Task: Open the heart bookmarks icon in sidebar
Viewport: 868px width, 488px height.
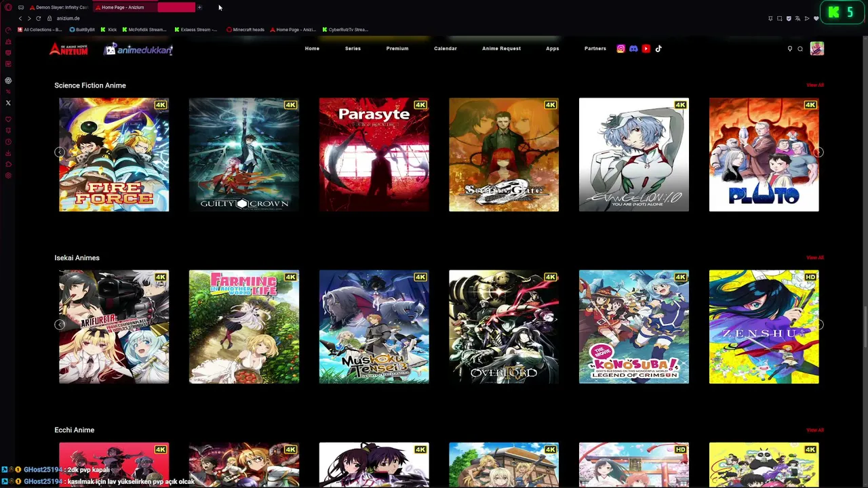Action: 8,119
